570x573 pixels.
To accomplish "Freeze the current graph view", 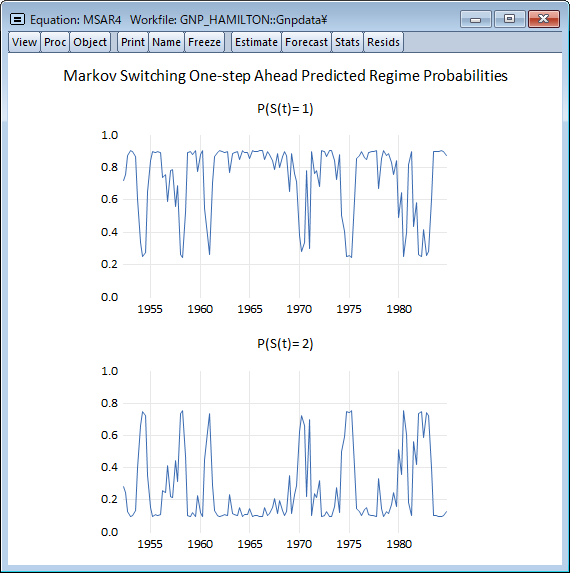I will [204, 42].
